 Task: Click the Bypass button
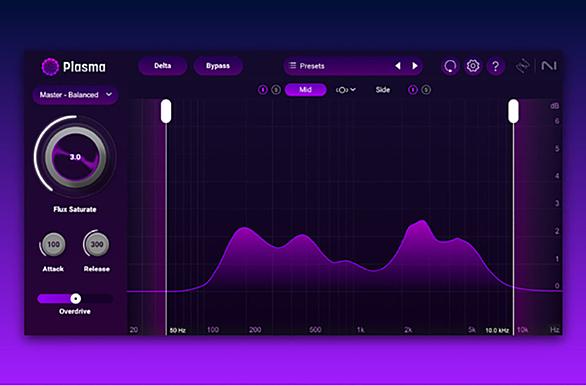tap(218, 66)
